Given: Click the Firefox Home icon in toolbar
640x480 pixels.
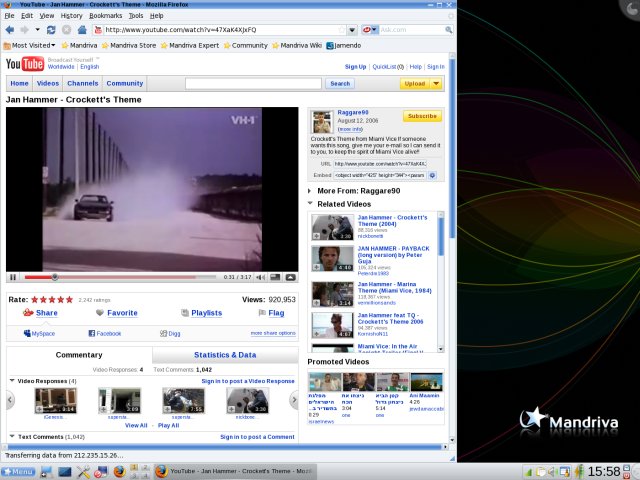Looking at the screenshot, I should pos(81,30).
